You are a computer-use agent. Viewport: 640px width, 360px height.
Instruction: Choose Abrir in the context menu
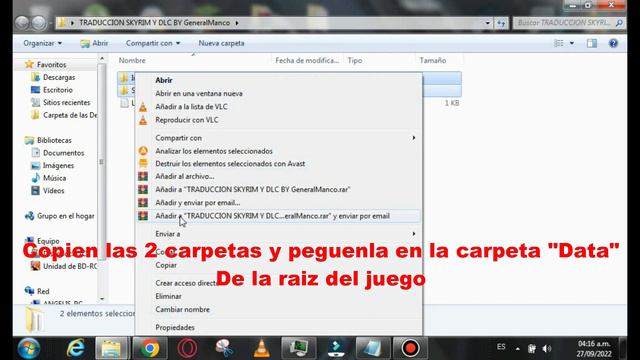[164, 80]
